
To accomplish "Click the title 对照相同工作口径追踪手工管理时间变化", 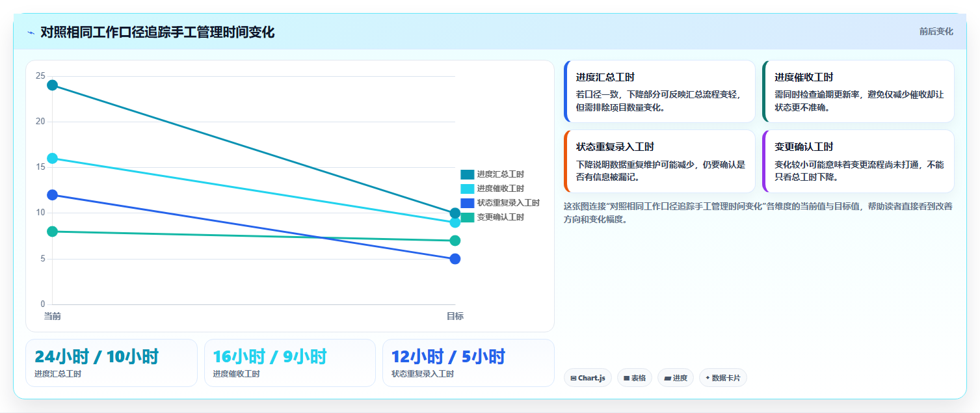I will click(157, 33).
